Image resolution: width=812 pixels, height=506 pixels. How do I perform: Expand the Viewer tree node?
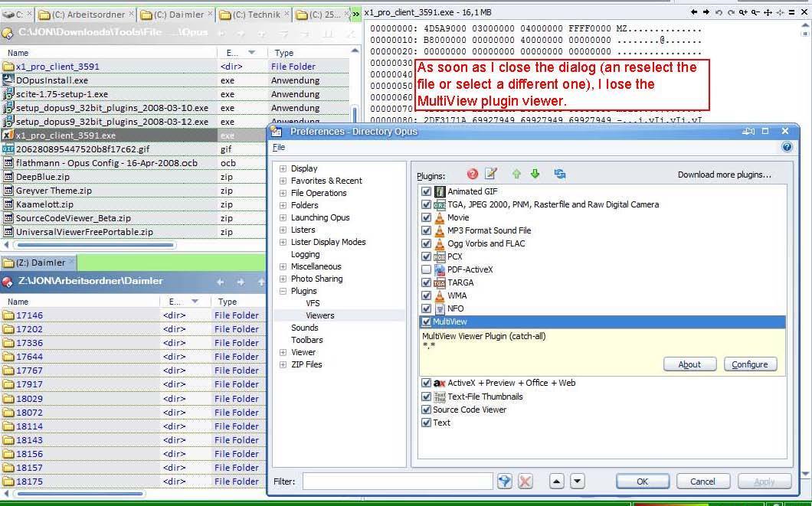[x=283, y=352]
